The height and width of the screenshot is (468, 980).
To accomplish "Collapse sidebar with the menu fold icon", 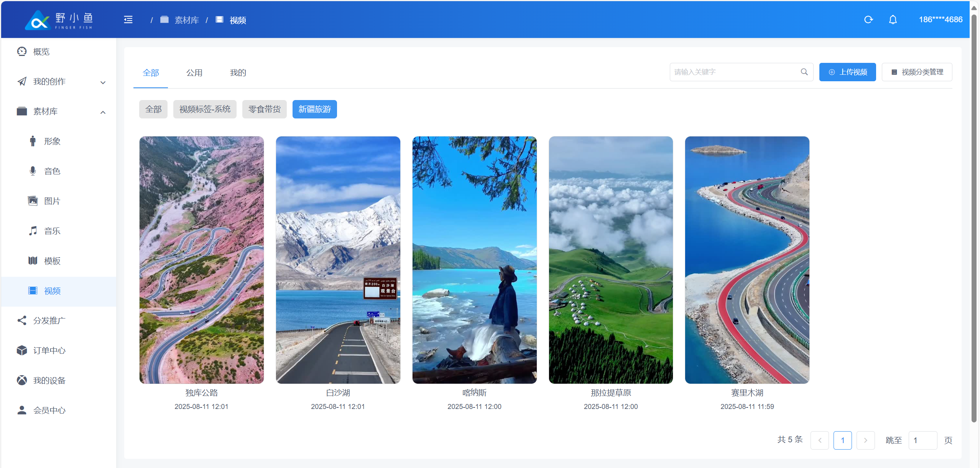I will pos(128,20).
